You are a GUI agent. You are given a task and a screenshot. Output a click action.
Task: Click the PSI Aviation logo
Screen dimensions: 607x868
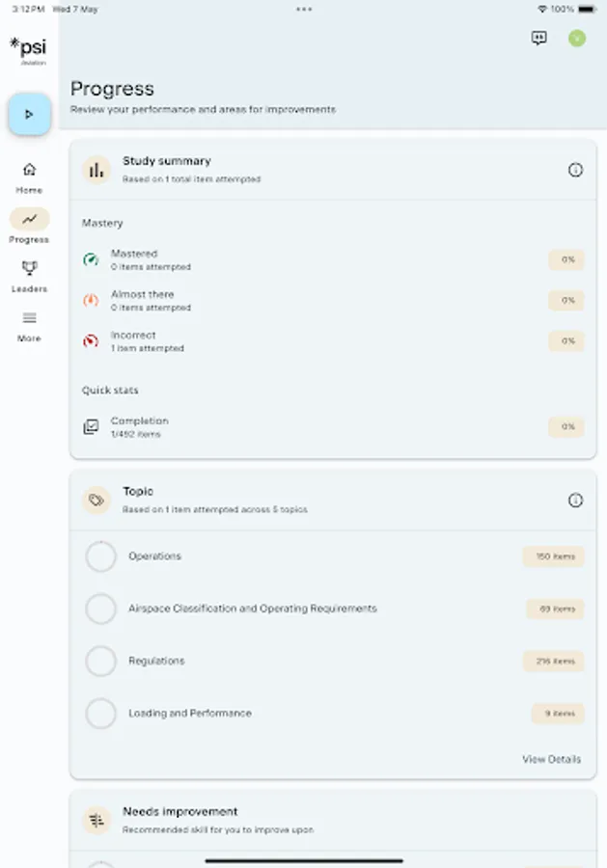click(29, 48)
